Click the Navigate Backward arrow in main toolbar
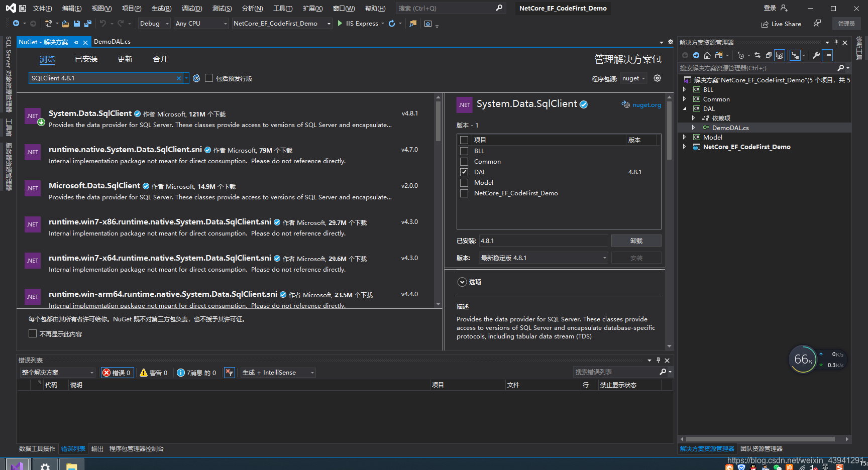This screenshot has width=868, height=470. [x=16, y=24]
